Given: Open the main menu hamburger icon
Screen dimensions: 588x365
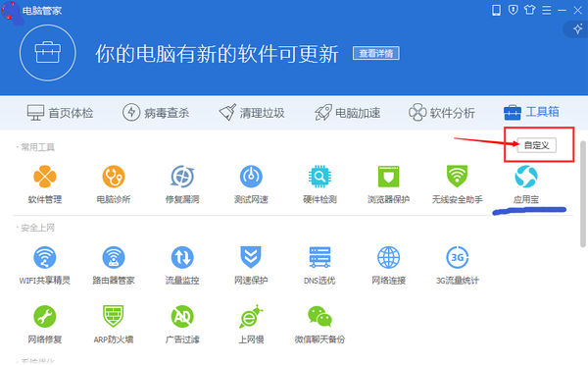Looking at the screenshot, I should (547, 10).
